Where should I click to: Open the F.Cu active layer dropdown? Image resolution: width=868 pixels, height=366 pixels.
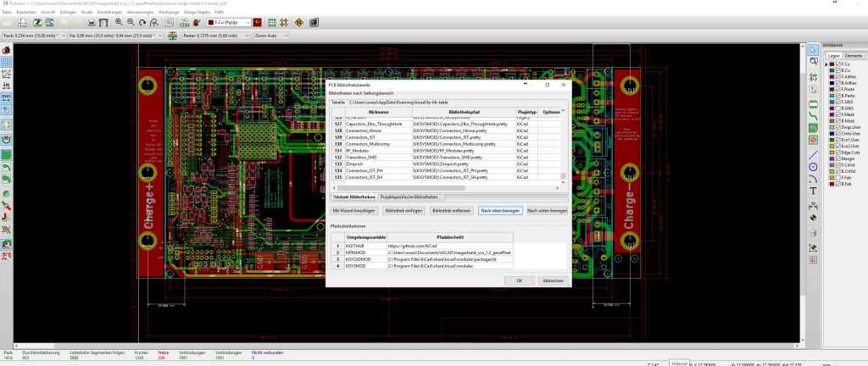229,23
